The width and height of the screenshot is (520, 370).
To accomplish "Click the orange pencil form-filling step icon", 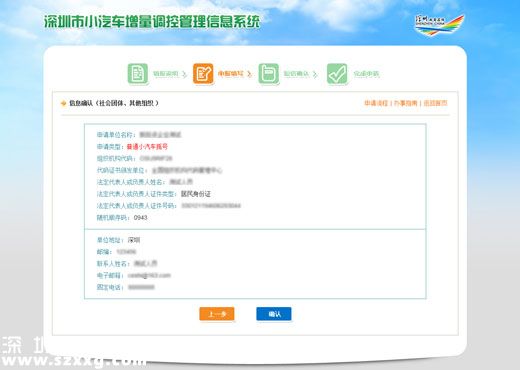I will point(203,74).
